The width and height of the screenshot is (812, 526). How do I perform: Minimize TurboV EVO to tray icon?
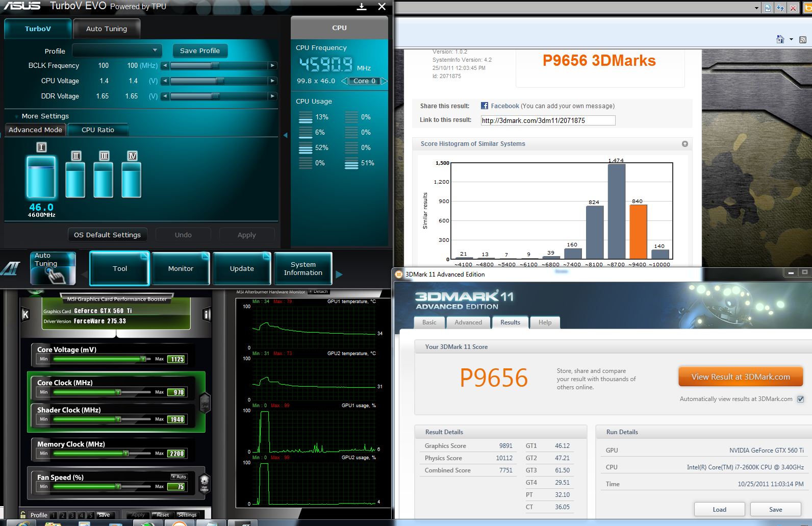click(362, 7)
